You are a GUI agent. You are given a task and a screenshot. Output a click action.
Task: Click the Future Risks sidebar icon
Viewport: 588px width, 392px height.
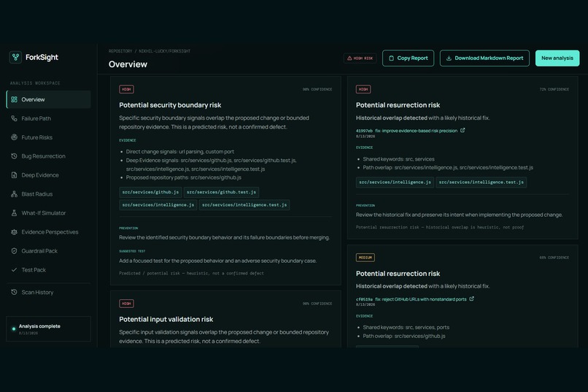click(x=15, y=137)
